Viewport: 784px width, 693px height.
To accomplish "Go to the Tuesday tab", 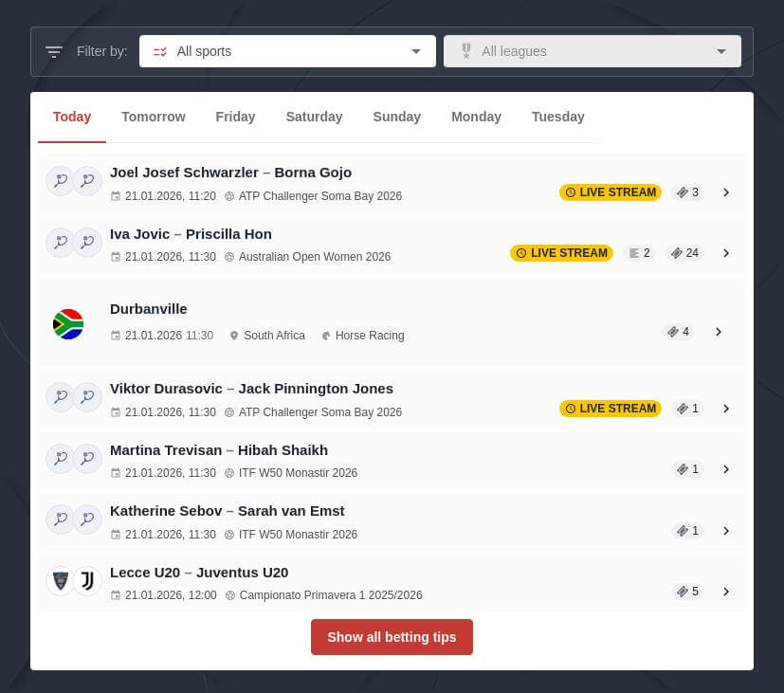I will click(x=557, y=117).
